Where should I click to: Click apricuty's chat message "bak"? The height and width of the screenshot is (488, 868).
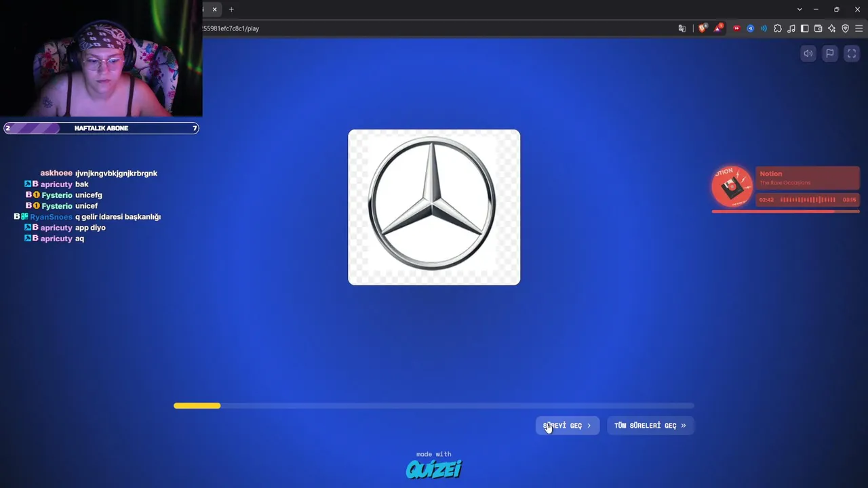[82, 184]
